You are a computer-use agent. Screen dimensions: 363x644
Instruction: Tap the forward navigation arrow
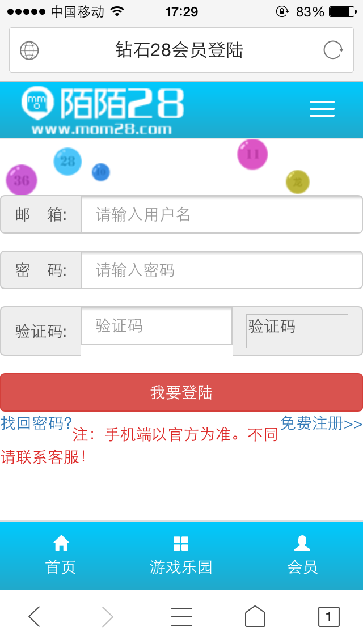click(x=107, y=616)
